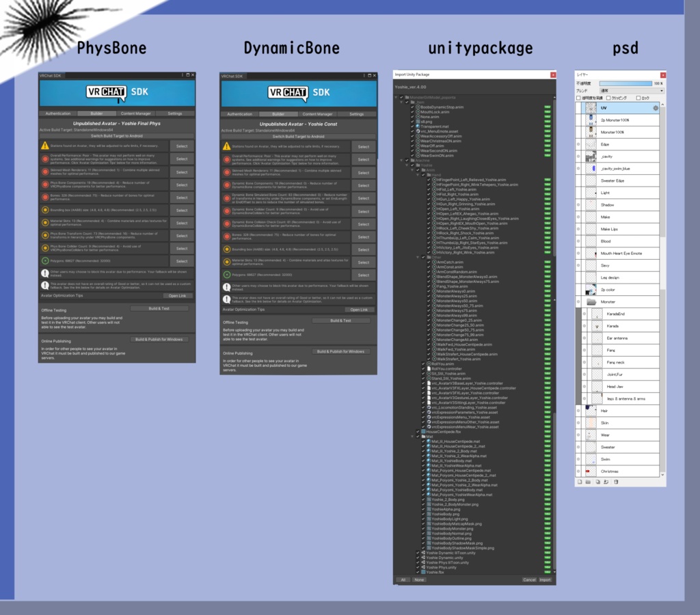Viewport: 700px width, 615px height.
Task: Click Import button in Import Unity Package dialog
Action: click(x=545, y=579)
